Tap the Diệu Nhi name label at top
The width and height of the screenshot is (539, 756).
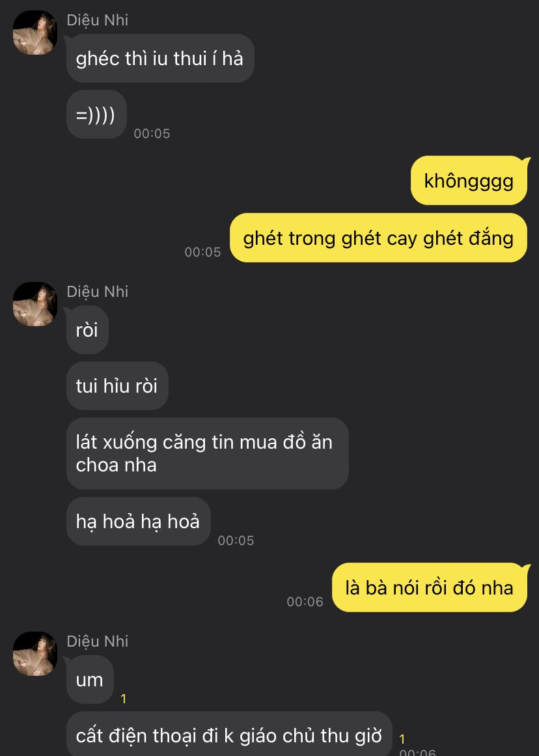tap(98, 20)
